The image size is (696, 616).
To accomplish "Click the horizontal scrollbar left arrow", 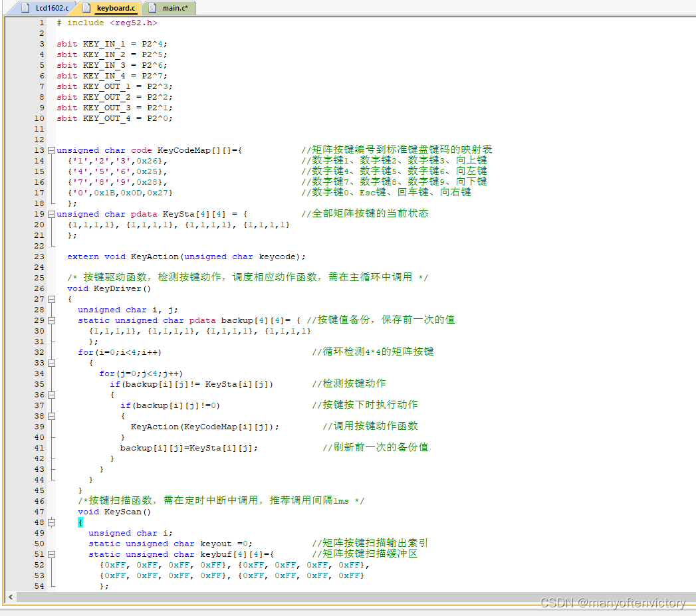I will click(11, 597).
